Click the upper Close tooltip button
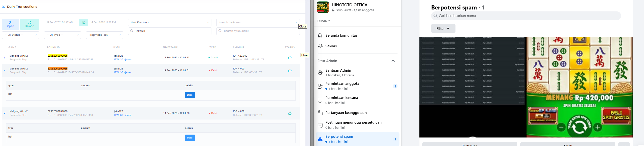The width and height of the screenshot is (644, 146). pyautogui.click(x=303, y=26)
